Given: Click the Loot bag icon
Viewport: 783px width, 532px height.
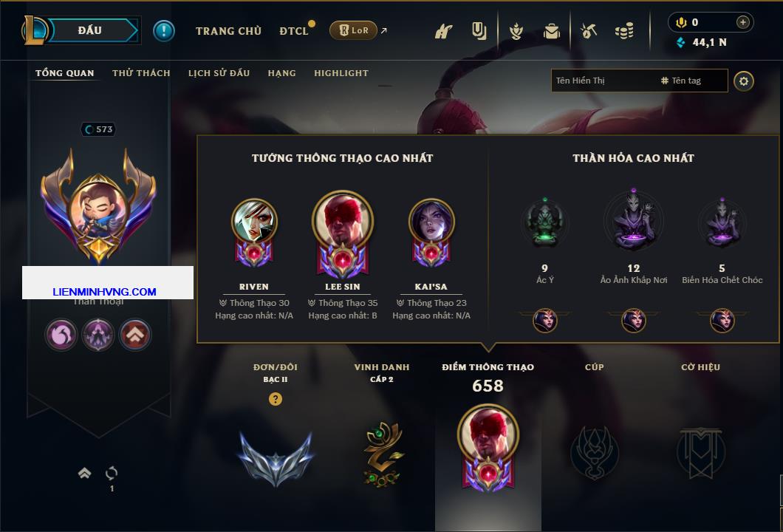Looking at the screenshot, I should point(552,32).
